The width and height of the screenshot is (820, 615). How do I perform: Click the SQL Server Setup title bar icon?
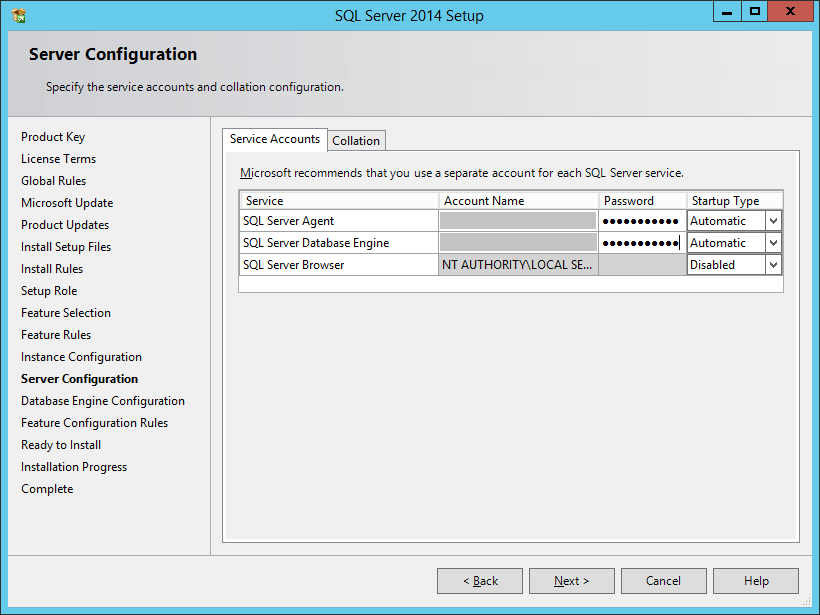click(x=18, y=15)
